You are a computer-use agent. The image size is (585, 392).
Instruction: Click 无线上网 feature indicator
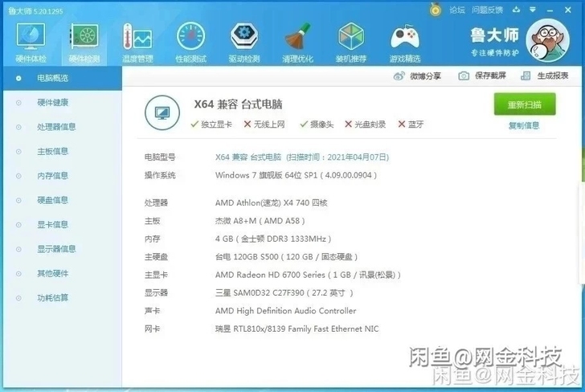tap(264, 125)
